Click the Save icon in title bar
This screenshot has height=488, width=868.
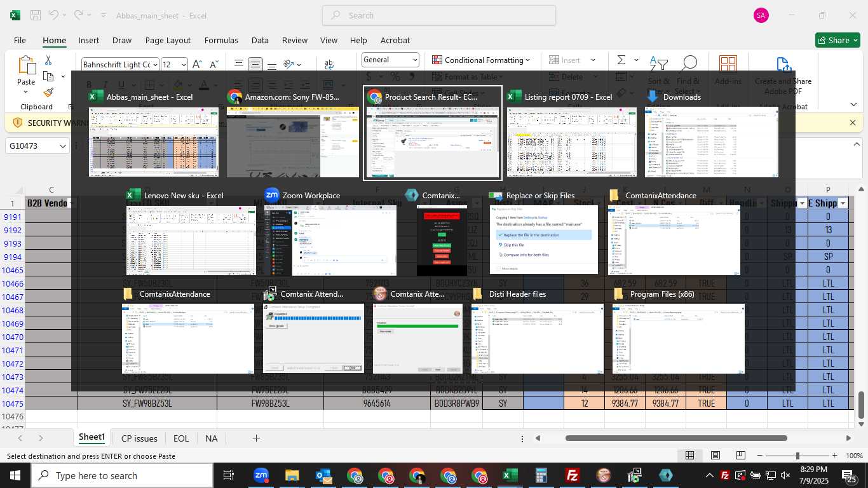tap(36, 15)
